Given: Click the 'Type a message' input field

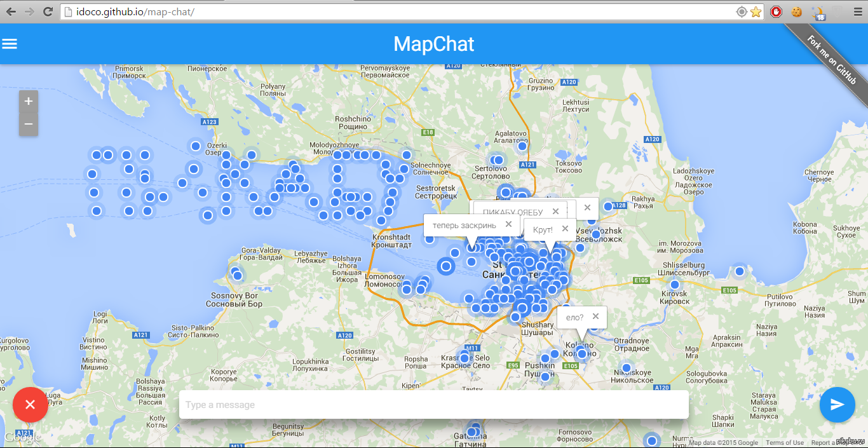Looking at the screenshot, I should coord(433,405).
